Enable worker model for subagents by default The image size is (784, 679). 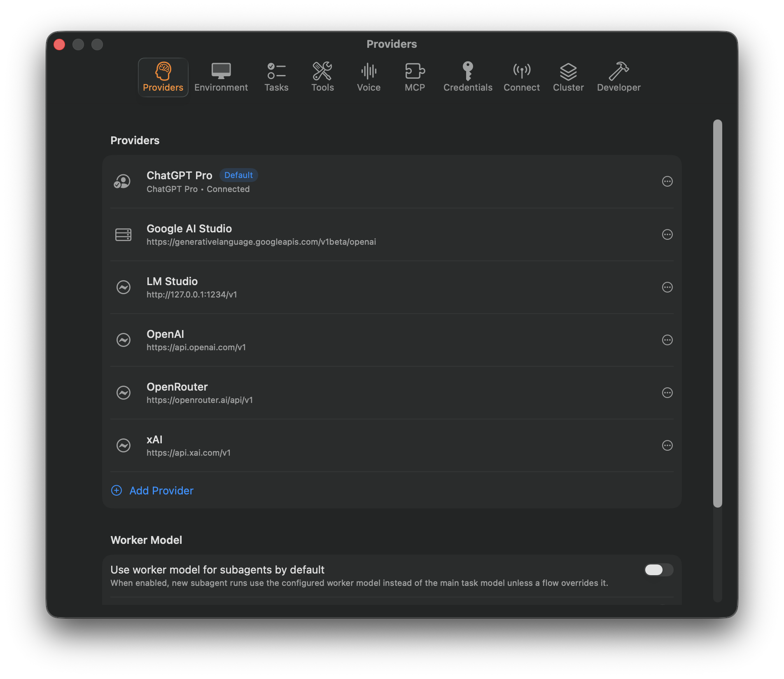(x=658, y=570)
